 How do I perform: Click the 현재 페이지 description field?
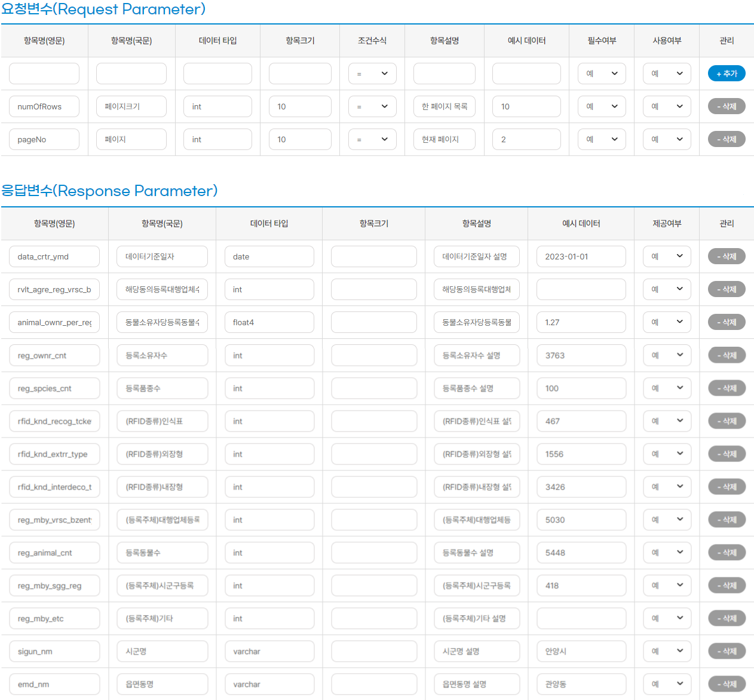coord(445,139)
